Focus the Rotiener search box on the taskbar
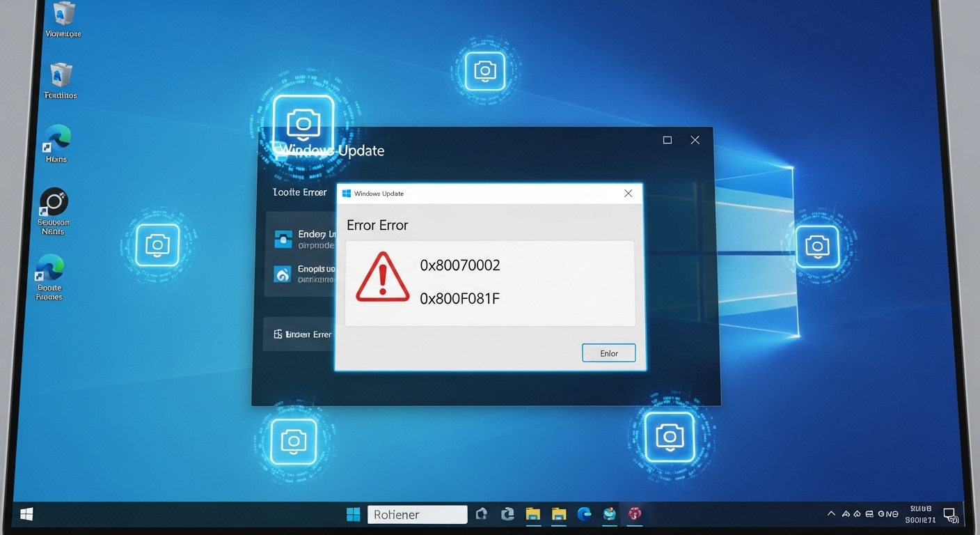 pyautogui.click(x=417, y=515)
